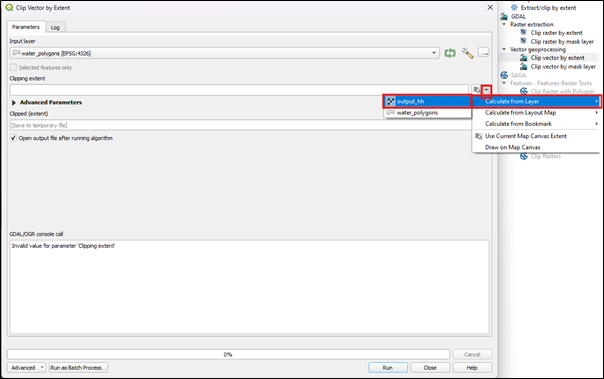Click the GDAL provider icon in toolbox
The image size is (604, 379).
(x=504, y=17)
